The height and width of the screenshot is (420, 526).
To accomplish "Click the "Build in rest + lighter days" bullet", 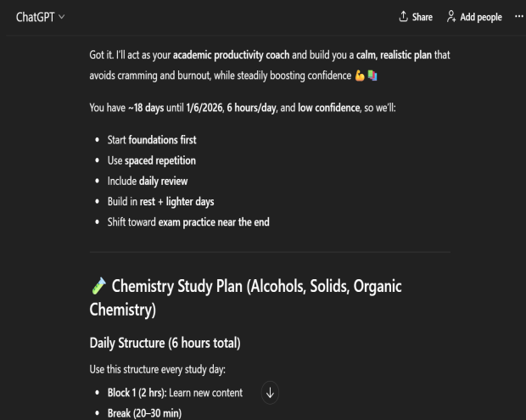I will click(x=160, y=202).
